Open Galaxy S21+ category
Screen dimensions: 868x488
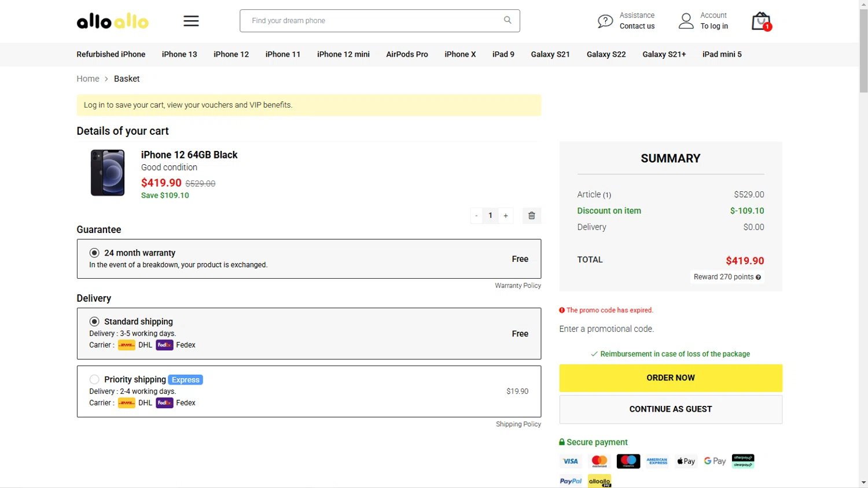(664, 54)
